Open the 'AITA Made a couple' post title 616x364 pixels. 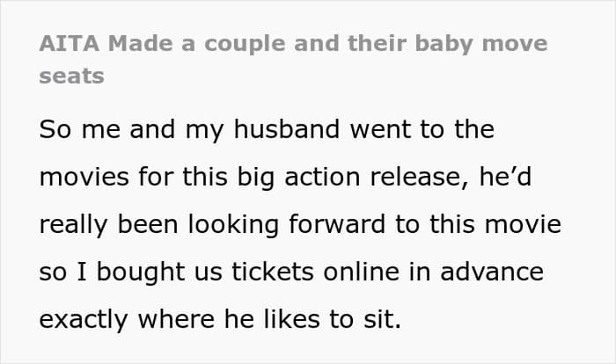[x=293, y=59]
